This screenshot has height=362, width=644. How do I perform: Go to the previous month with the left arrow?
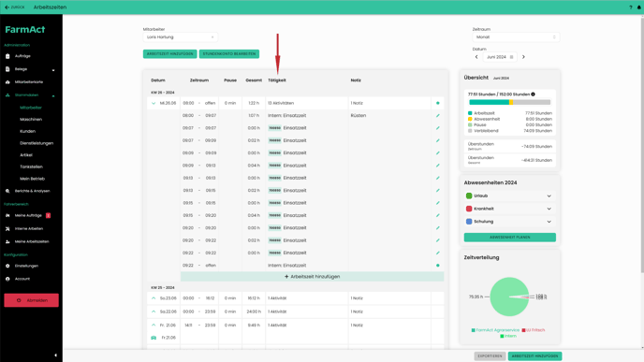[x=476, y=57]
